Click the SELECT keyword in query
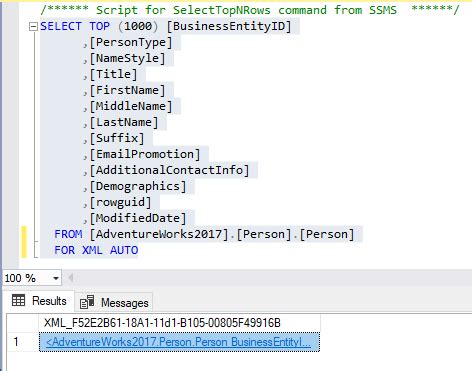 coord(61,26)
